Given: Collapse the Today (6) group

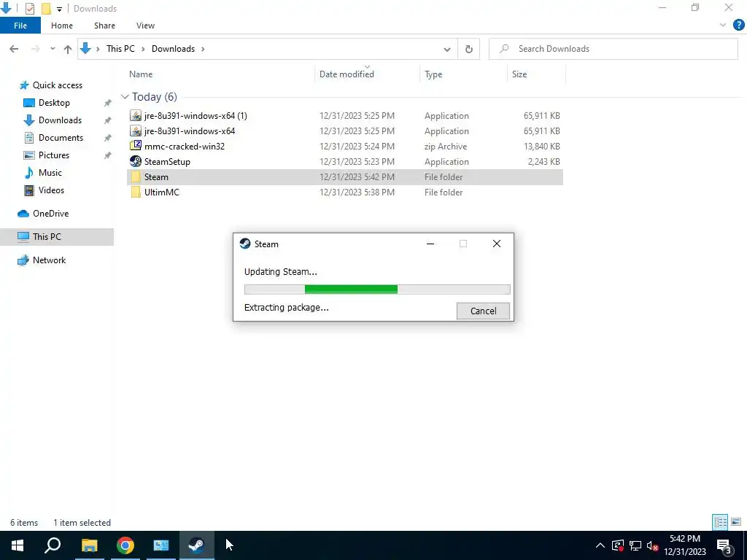Looking at the screenshot, I should (x=125, y=97).
